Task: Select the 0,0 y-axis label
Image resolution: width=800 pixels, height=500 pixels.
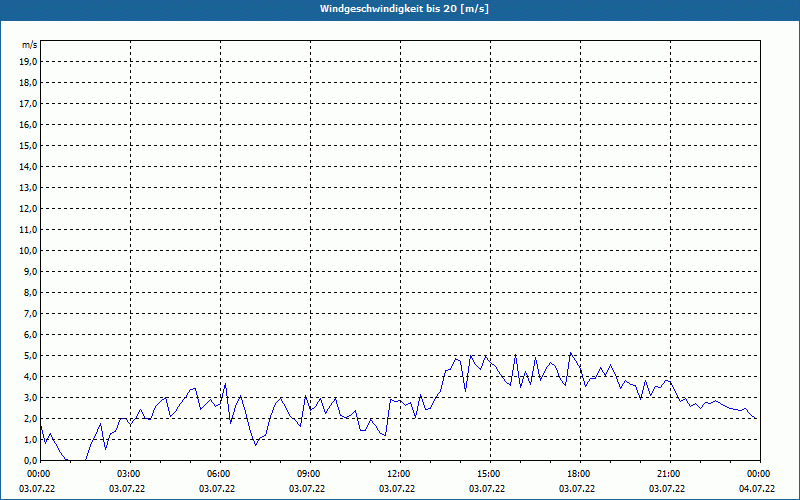Action: (x=30, y=460)
